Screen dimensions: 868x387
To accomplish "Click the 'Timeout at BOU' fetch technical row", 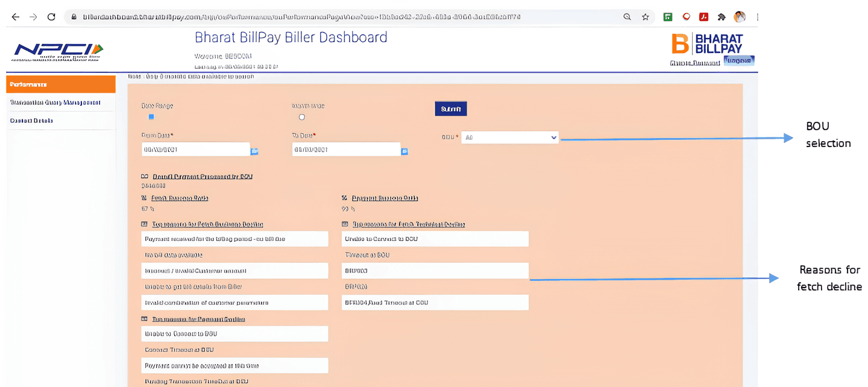I will click(x=435, y=255).
